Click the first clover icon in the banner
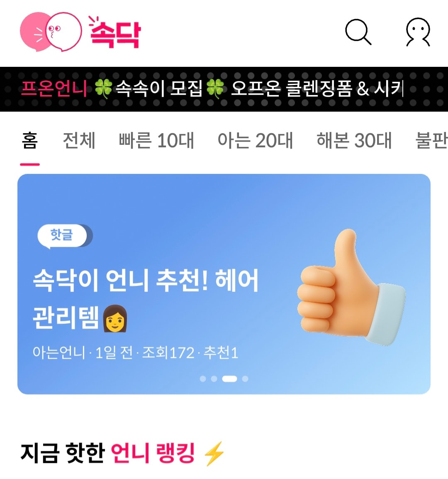 click(x=103, y=88)
